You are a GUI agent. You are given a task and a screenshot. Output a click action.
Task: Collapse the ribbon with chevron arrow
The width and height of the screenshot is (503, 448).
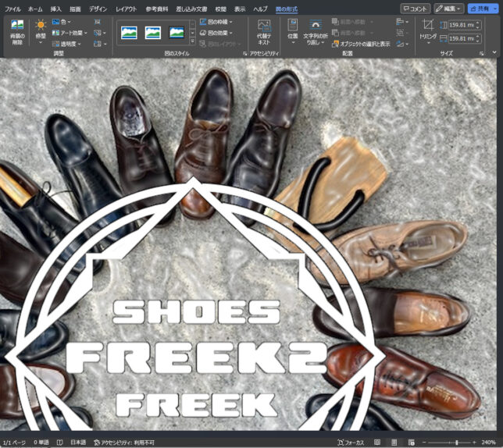point(494,52)
